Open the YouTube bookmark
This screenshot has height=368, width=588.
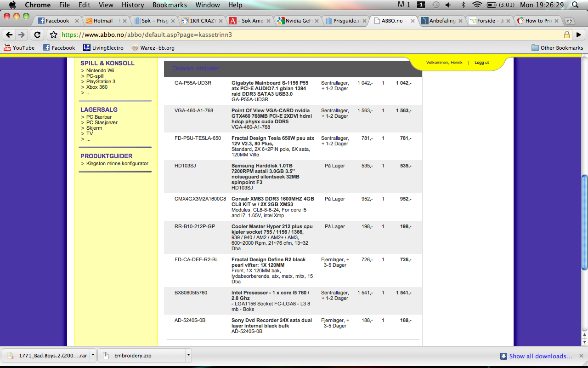pyautogui.click(x=19, y=47)
